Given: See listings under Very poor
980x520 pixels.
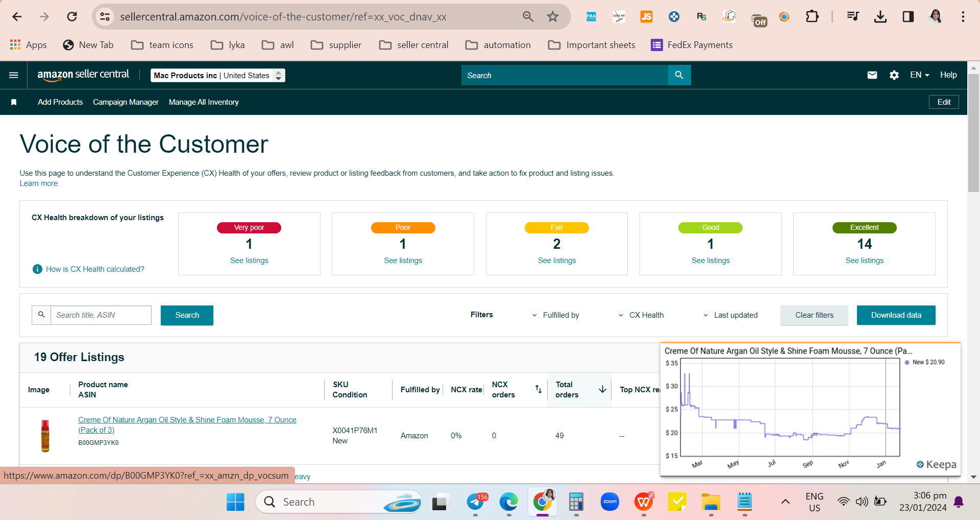Looking at the screenshot, I should (x=249, y=261).
